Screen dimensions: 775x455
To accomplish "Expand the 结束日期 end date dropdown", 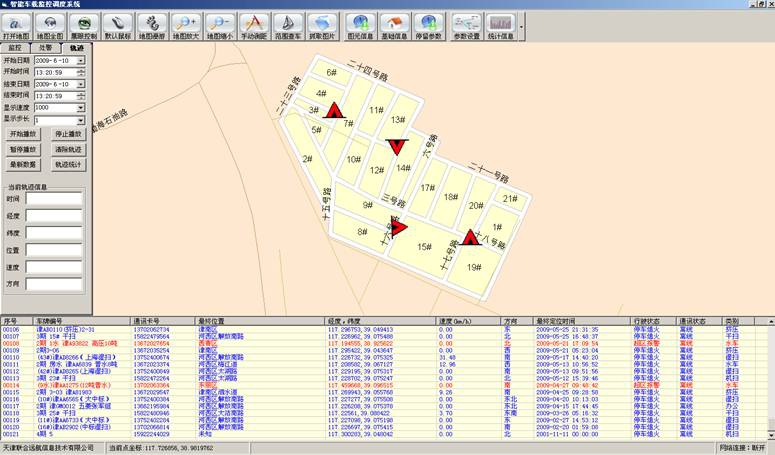I will point(80,84).
